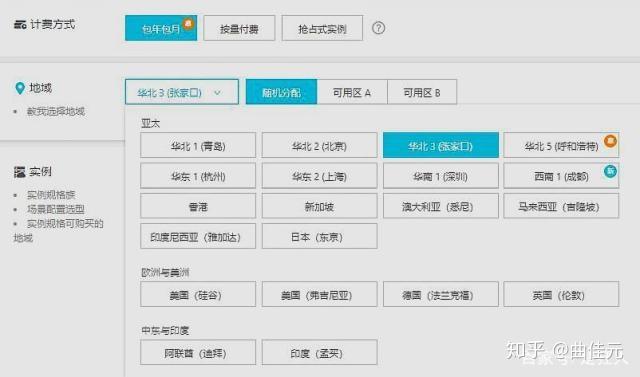Viewport: 640px width, 377px height.
Task: Click the orange badge on 包年包月 button
Action: [188, 24]
